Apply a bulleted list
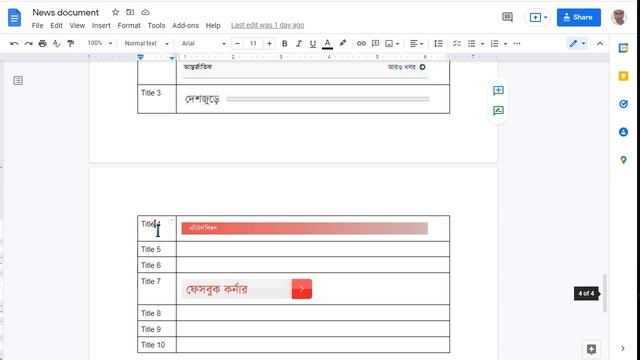640x360 pixels. pyautogui.click(x=471, y=43)
